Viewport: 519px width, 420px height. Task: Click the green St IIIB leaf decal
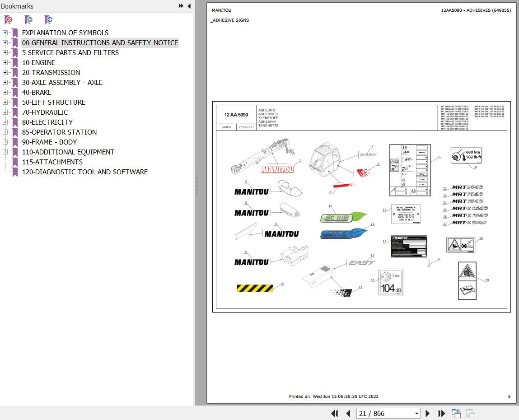point(344,217)
